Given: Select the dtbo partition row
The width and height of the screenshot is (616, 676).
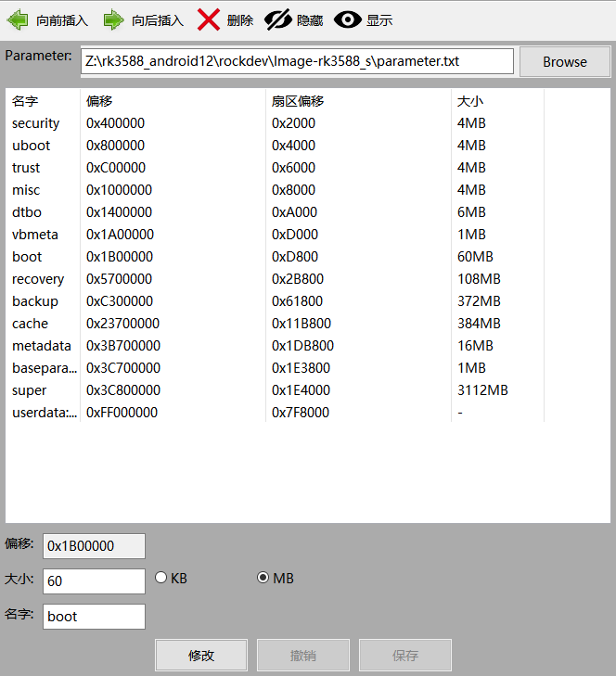Looking at the screenshot, I should 275,212.
